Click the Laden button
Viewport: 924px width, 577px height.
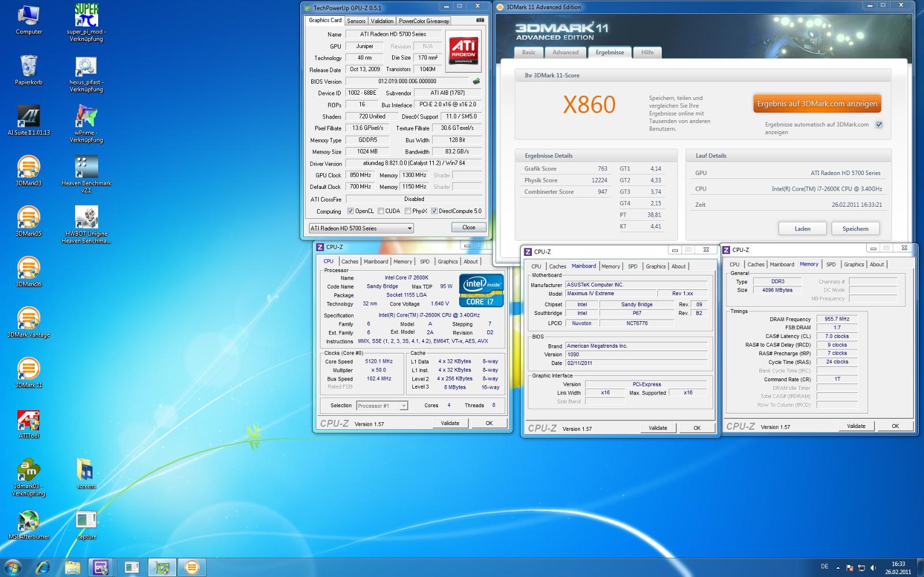coord(802,229)
